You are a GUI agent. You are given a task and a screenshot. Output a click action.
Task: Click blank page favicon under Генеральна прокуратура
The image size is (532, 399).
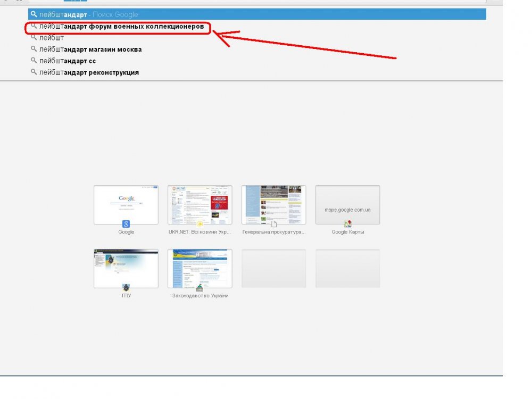pyautogui.click(x=274, y=224)
